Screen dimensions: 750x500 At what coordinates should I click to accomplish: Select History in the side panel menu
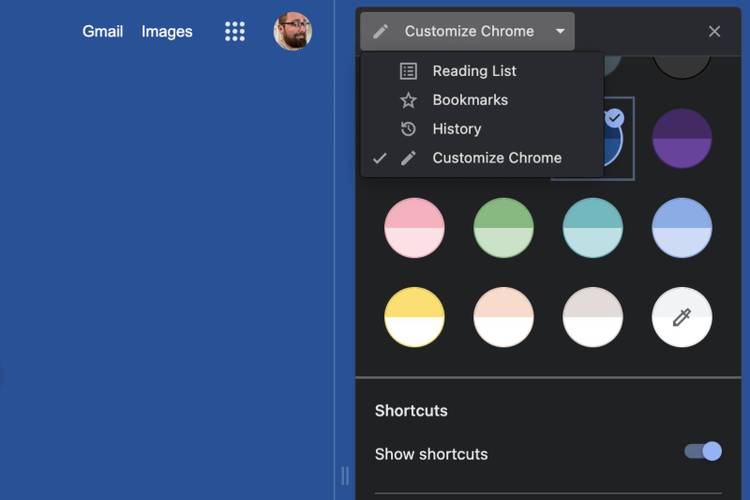pyautogui.click(x=456, y=129)
